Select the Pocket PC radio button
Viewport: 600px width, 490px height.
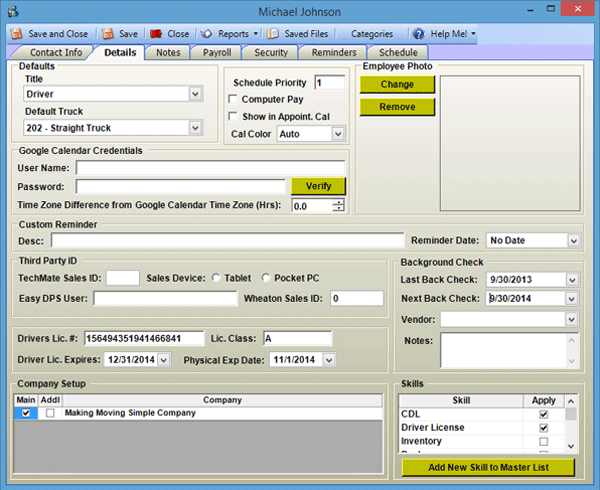tap(266, 278)
